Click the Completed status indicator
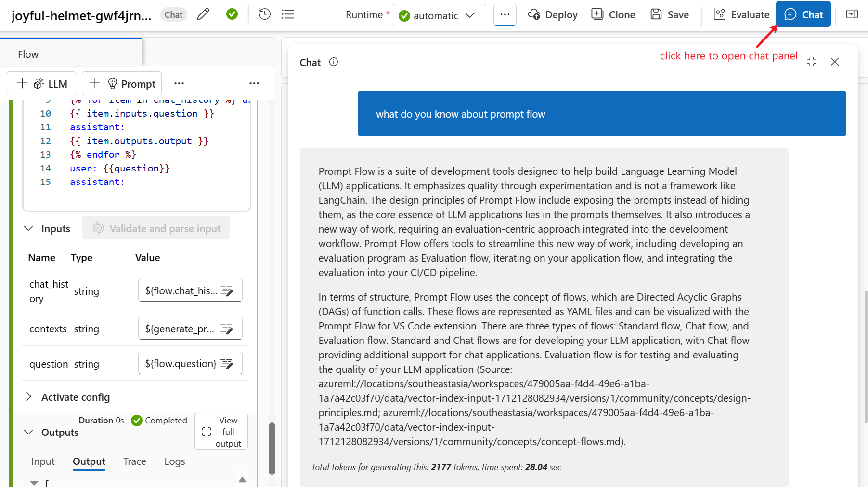 (x=159, y=421)
